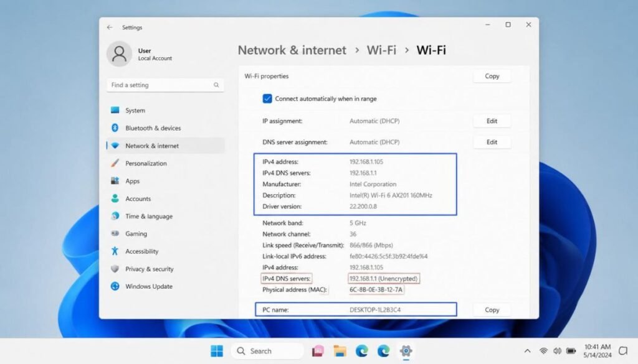Select the Intel(R) Wi-Fi 6 AX201 description
This screenshot has height=364, width=638.
pyautogui.click(x=391, y=195)
